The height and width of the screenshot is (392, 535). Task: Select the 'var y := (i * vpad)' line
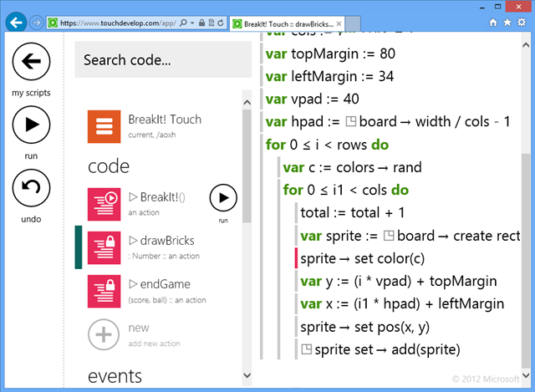(x=399, y=281)
